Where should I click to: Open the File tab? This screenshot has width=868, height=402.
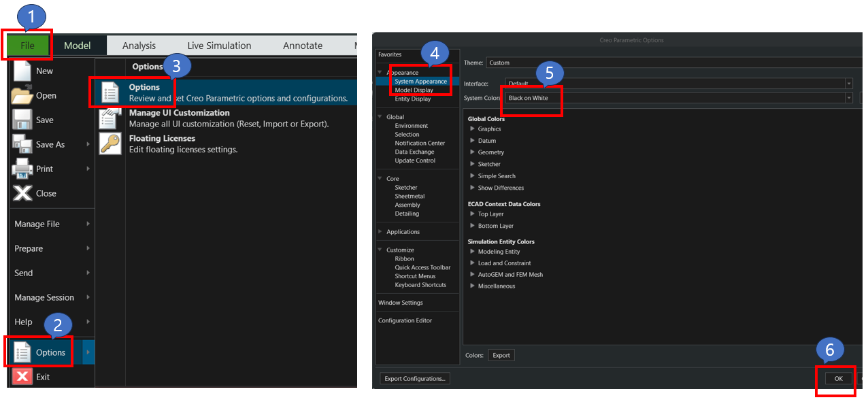pos(27,46)
